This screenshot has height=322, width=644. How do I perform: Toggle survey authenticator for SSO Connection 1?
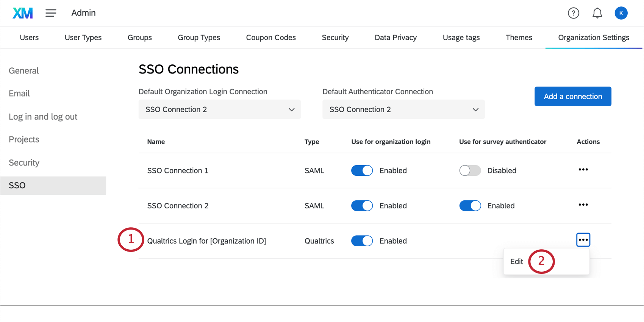point(470,170)
